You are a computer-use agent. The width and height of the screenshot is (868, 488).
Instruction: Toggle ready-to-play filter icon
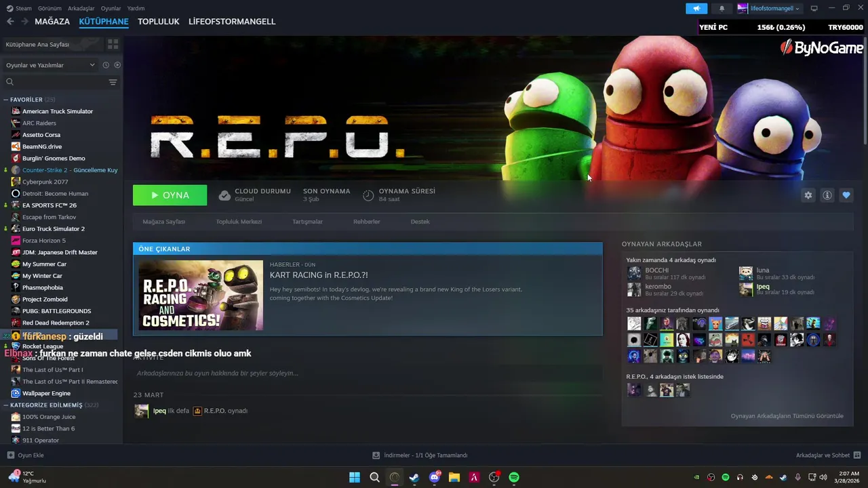(117, 65)
